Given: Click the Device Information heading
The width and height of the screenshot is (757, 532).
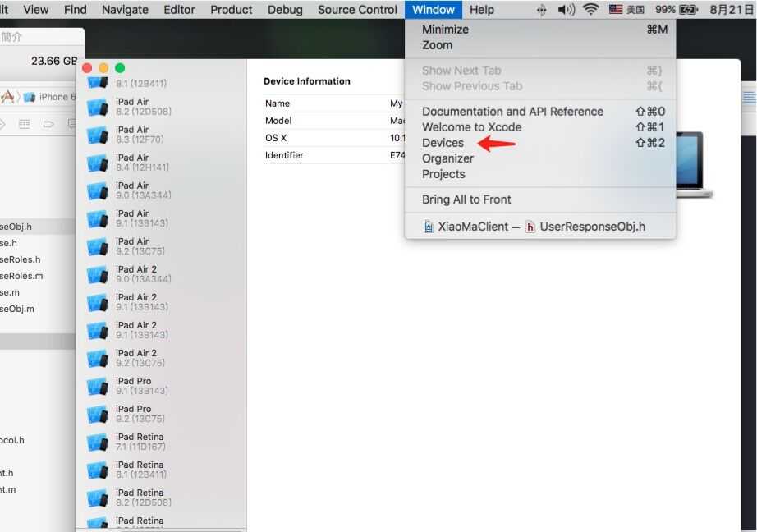Looking at the screenshot, I should point(307,81).
